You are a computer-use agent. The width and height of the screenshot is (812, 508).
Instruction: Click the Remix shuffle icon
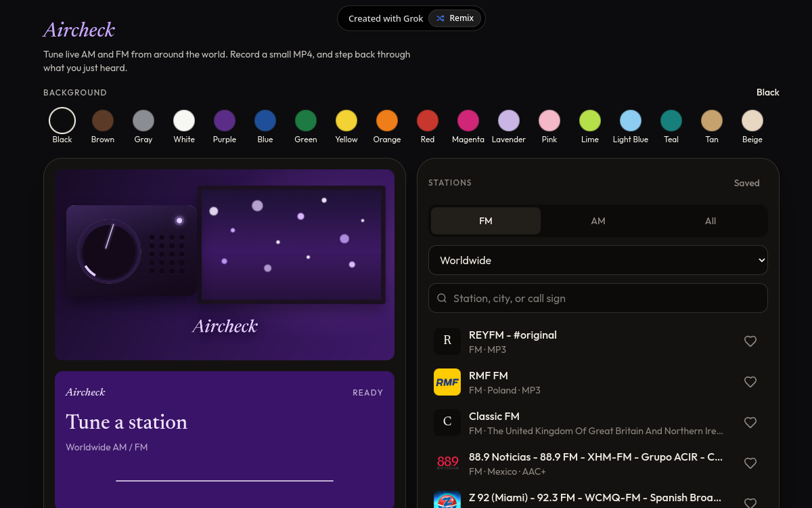(x=441, y=18)
